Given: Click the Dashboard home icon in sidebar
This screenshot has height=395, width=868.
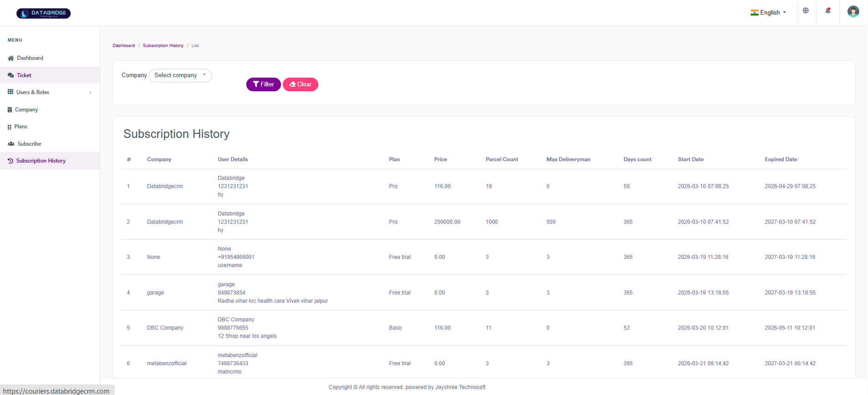Looking at the screenshot, I should tap(11, 58).
